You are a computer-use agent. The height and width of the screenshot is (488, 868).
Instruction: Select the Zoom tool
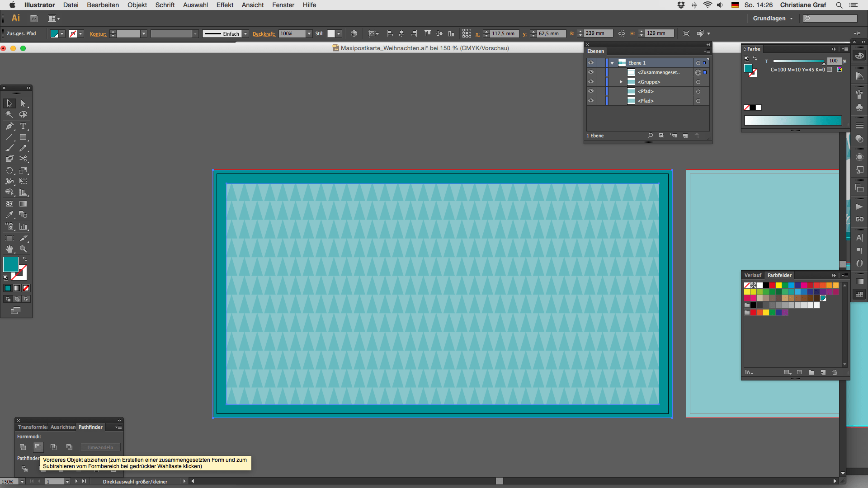[x=23, y=249]
